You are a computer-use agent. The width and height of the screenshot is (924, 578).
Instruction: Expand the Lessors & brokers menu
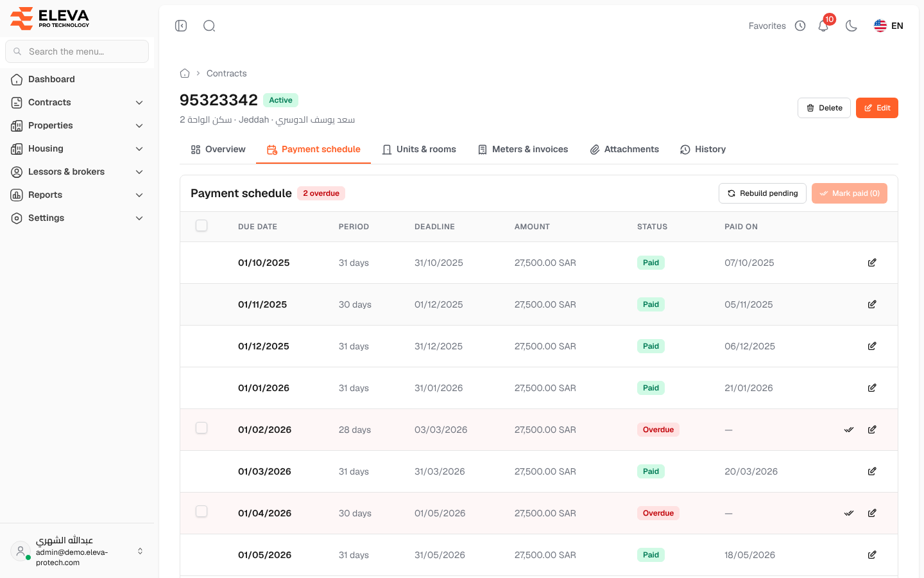coord(77,171)
